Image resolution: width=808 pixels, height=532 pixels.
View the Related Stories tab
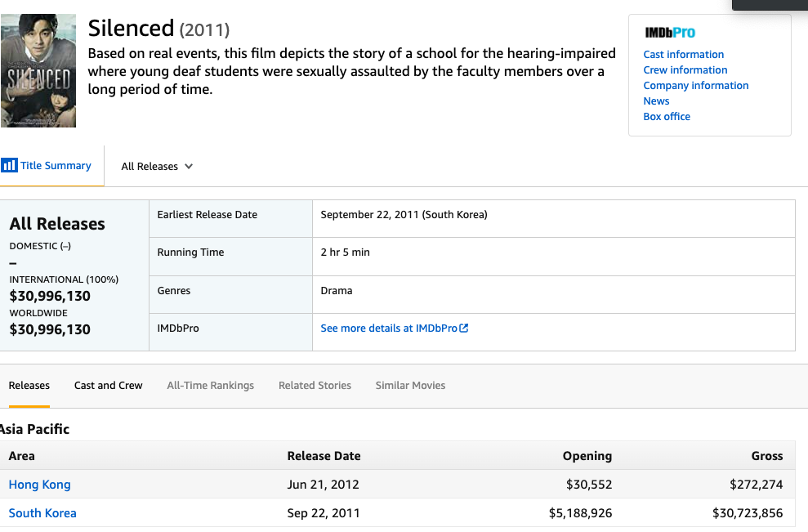pos(315,386)
